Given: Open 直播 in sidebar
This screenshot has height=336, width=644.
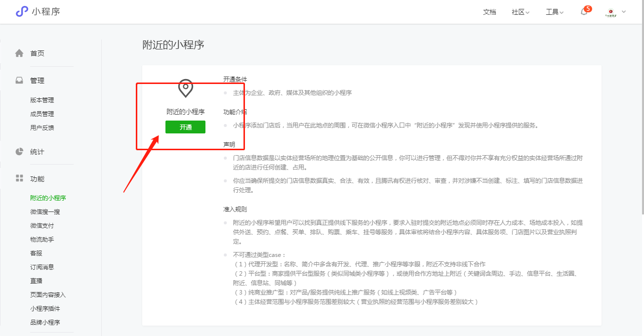Looking at the screenshot, I should click(x=36, y=281).
